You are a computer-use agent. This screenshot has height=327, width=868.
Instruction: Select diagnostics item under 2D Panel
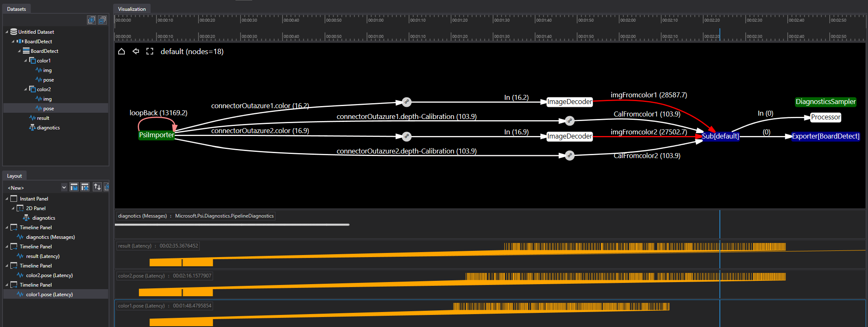pos(44,218)
